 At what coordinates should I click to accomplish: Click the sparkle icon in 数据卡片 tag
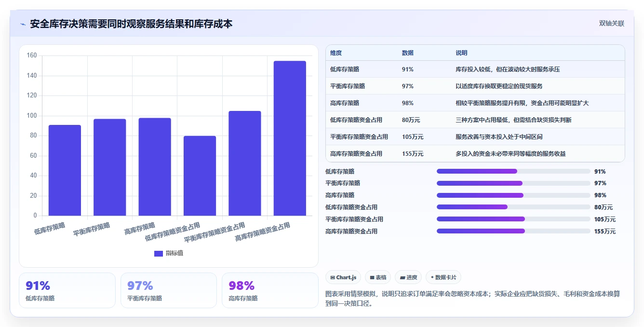(x=432, y=277)
